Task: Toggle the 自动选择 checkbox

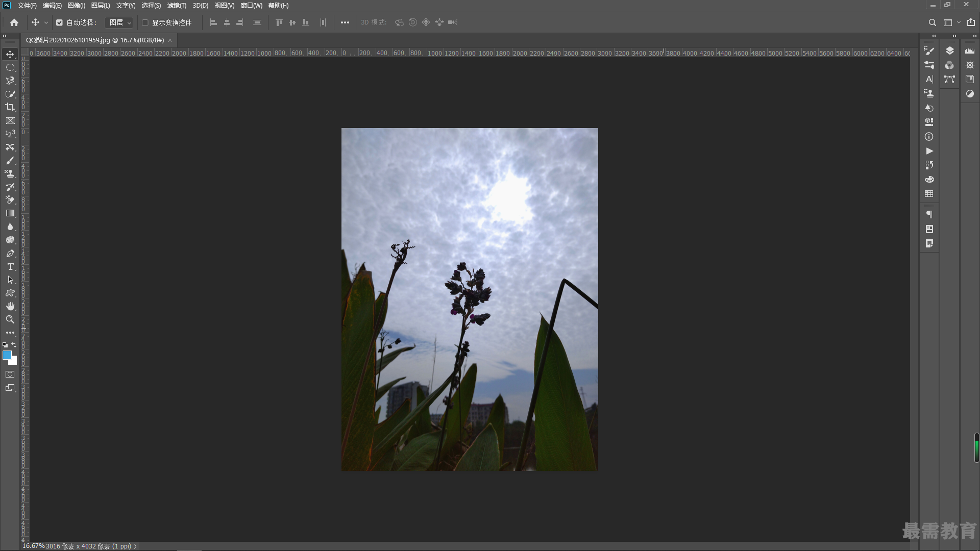Action: click(x=59, y=22)
